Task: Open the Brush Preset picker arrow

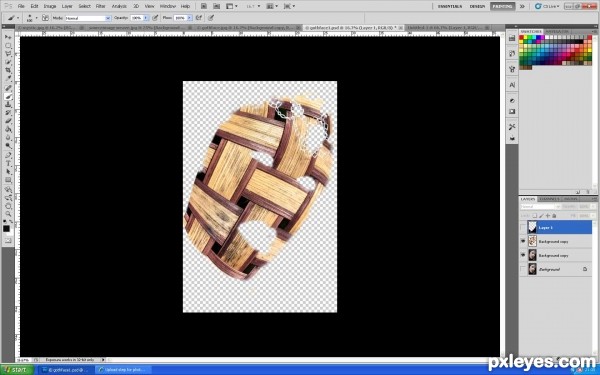Action: pyautogui.click(x=36, y=18)
